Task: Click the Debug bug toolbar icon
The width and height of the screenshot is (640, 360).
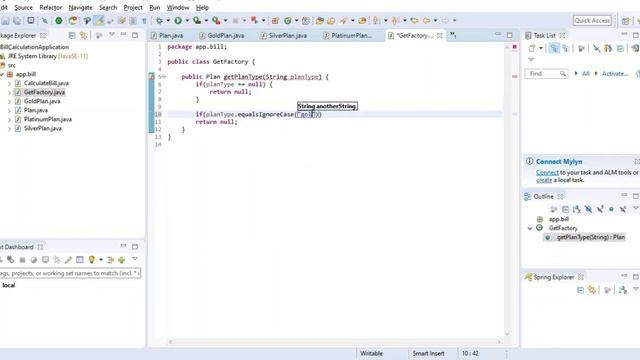Action: [159, 20]
